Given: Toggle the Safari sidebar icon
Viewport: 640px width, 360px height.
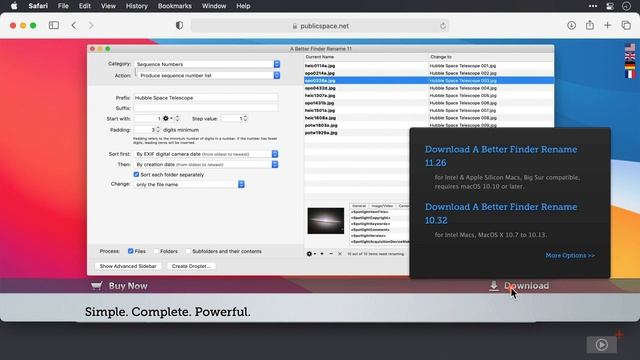Looking at the screenshot, I should pos(54,25).
